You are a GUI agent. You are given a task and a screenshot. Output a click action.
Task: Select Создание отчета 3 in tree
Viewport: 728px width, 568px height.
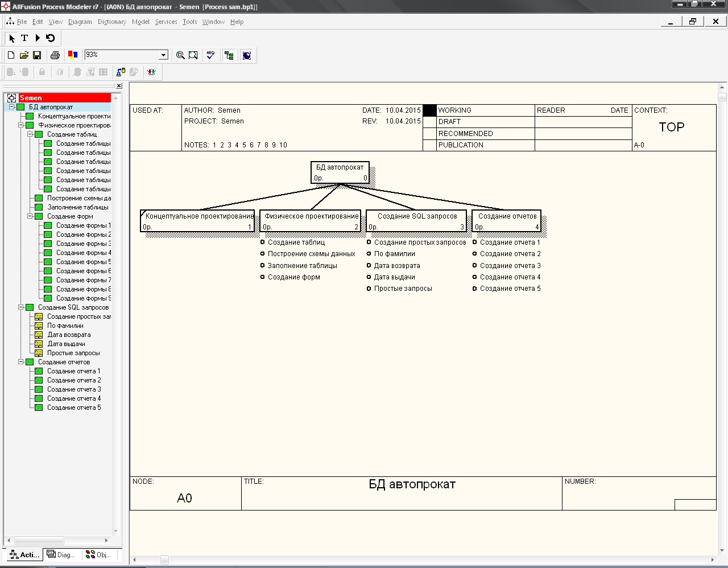[x=73, y=389]
